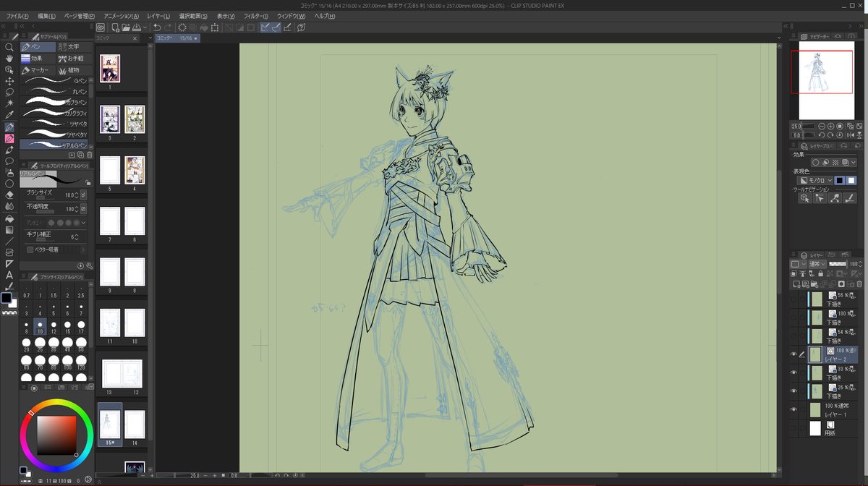Toggle visibility of レイヤー 2 layer
868x486 pixels.
point(793,354)
